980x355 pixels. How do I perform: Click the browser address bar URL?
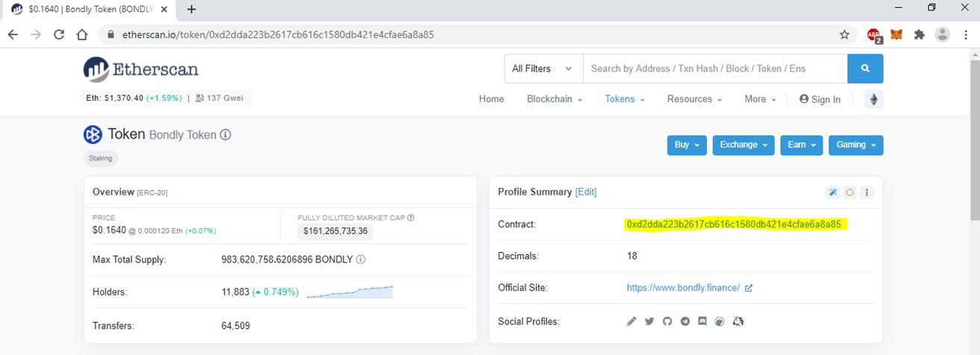(278, 34)
